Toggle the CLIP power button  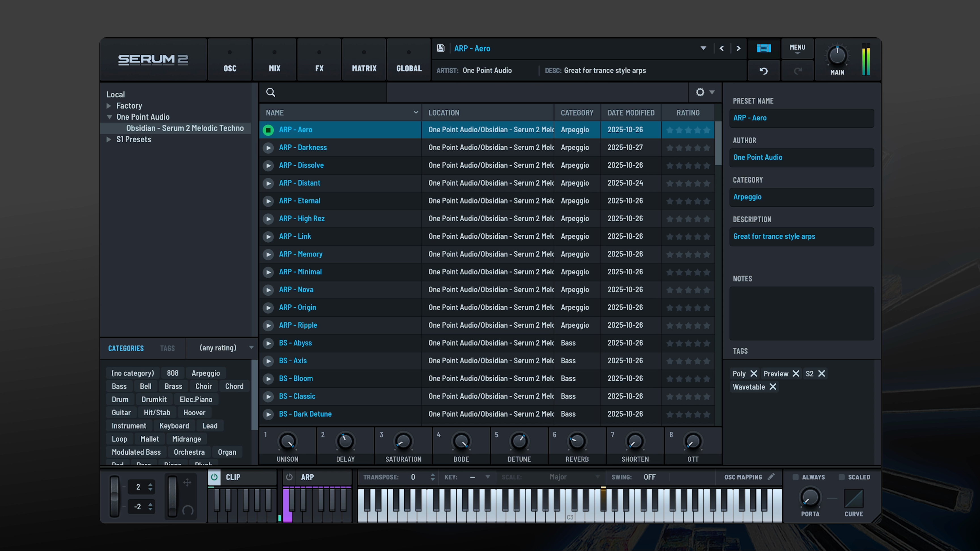(214, 477)
